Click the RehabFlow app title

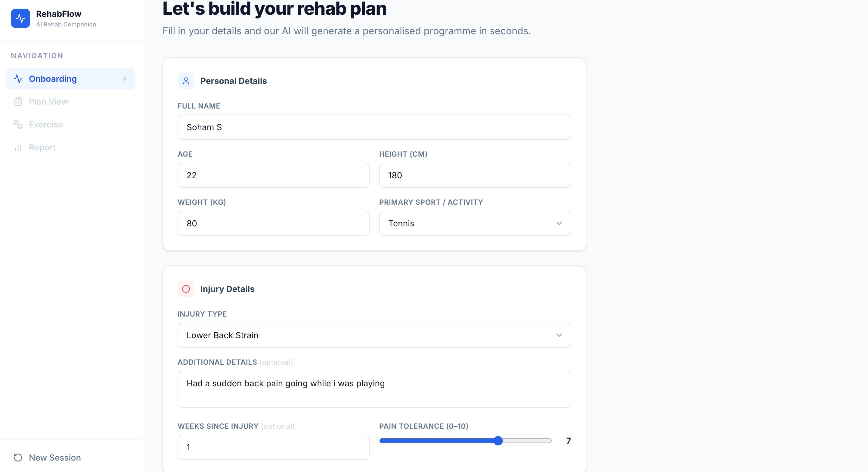pyautogui.click(x=59, y=14)
